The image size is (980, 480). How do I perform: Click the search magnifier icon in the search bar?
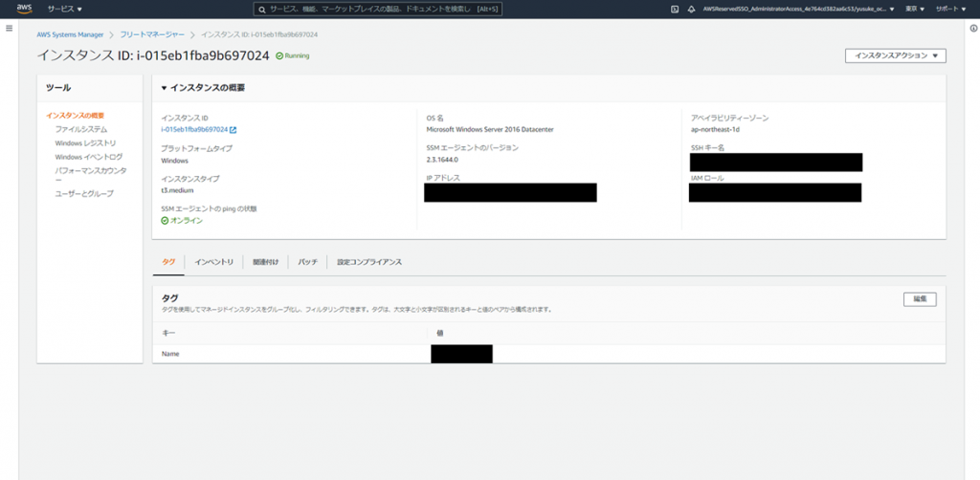[262, 10]
